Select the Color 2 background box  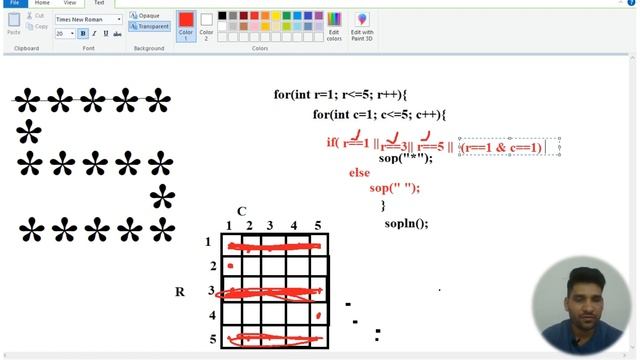[206, 27]
